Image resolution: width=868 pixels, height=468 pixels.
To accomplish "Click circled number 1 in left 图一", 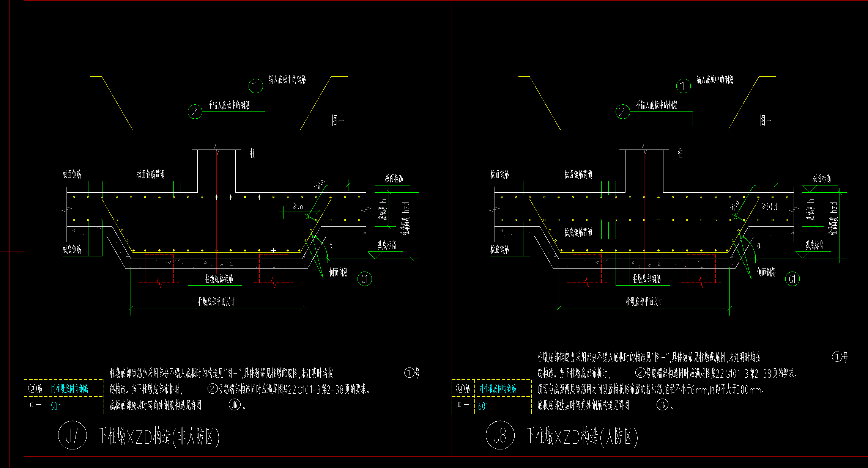I will coord(255,86).
